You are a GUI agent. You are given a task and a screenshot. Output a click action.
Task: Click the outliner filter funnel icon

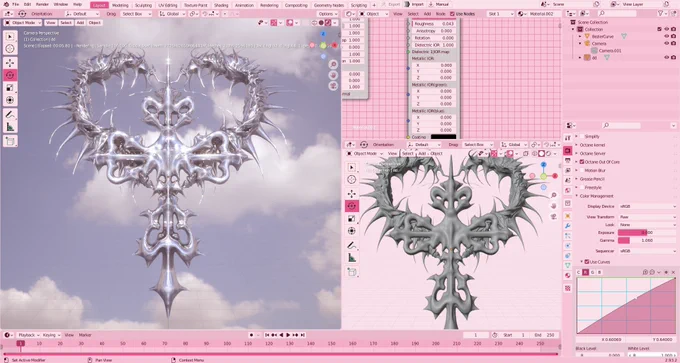point(661,14)
